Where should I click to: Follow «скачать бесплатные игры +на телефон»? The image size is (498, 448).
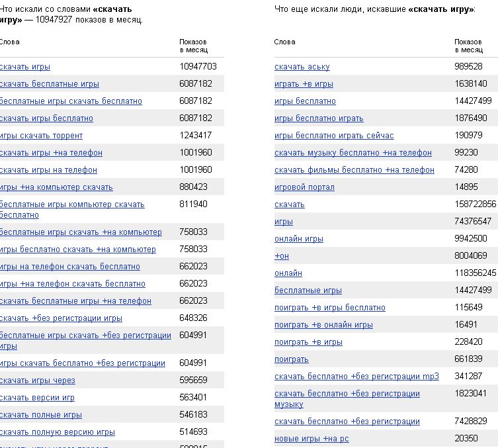coord(75,301)
